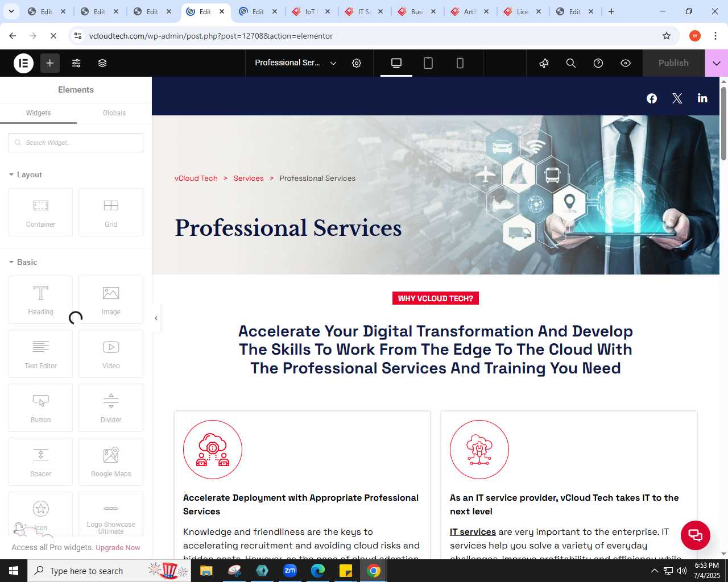
Task: Select the Grid widget
Action: coord(111,212)
